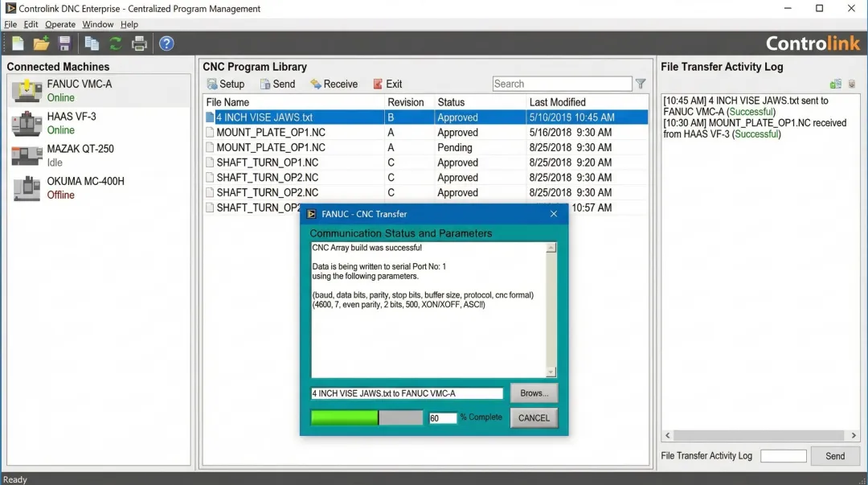Refresh the connected machines list

point(115,43)
